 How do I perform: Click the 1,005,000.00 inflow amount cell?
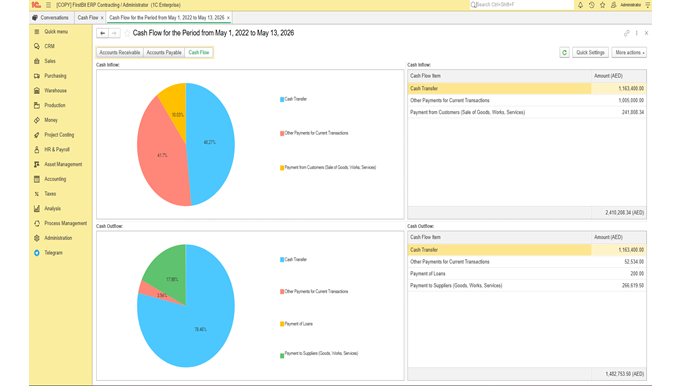618,100
